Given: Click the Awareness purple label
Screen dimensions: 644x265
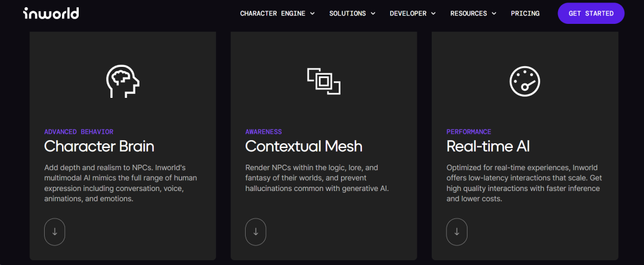Looking at the screenshot, I should pyautogui.click(x=264, y=132).
